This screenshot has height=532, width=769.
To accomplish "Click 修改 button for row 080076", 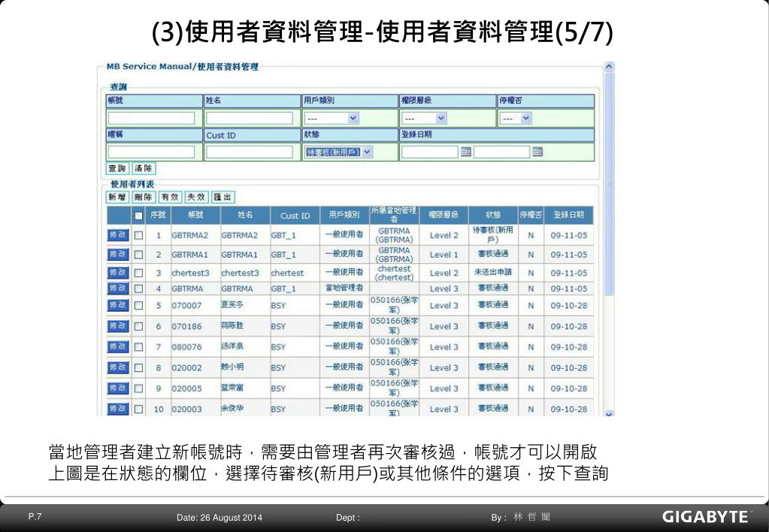I will click(x=118, y=346).
